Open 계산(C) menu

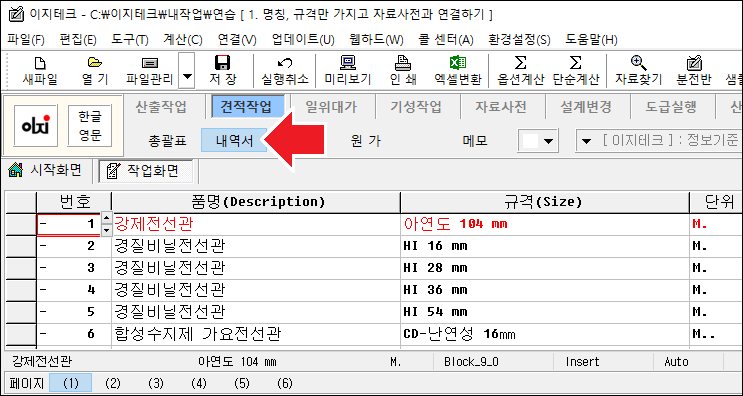click(x=183, y=39)
